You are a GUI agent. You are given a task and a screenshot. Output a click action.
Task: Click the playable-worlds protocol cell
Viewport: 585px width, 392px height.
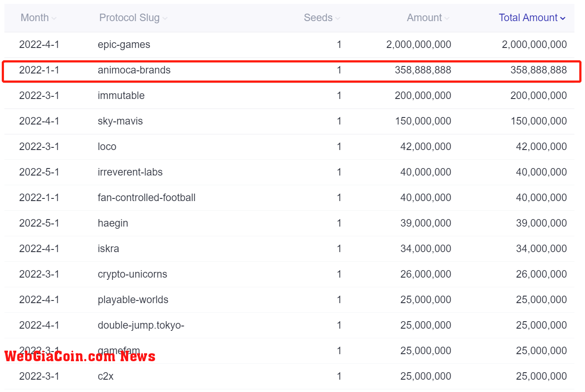(x=133, y=300)
